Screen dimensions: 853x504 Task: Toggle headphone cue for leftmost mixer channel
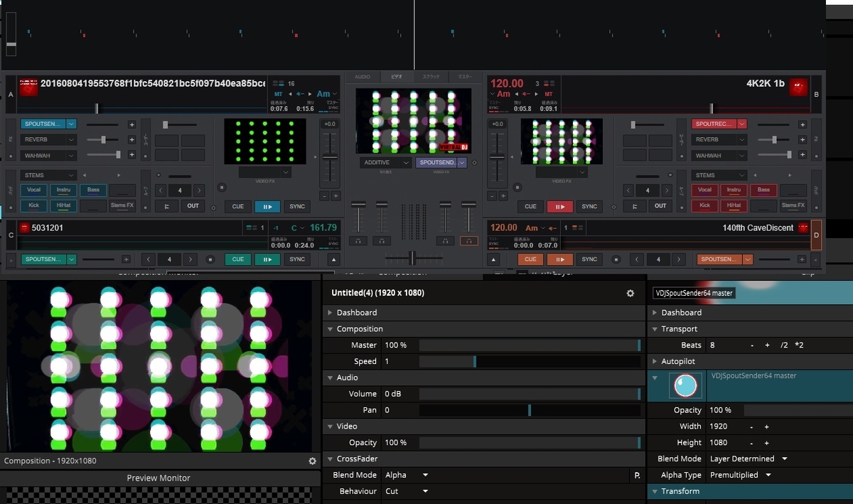(359, 241)
